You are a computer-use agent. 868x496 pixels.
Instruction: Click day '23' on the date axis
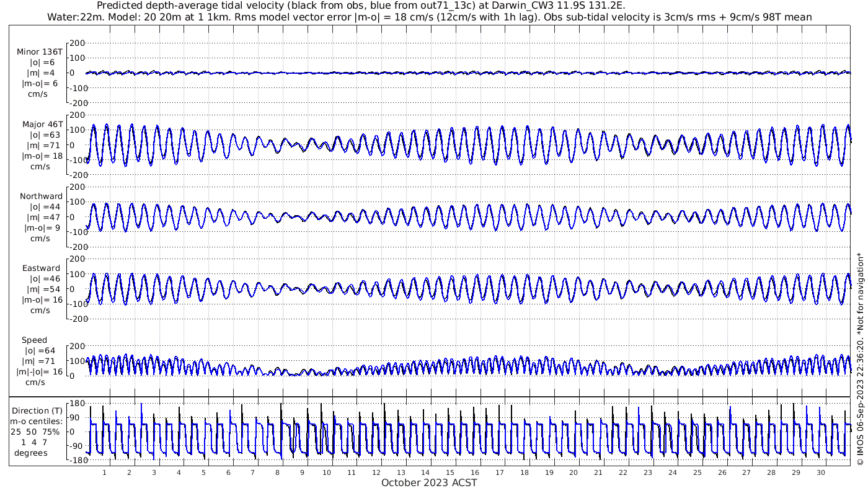point(648,472)
